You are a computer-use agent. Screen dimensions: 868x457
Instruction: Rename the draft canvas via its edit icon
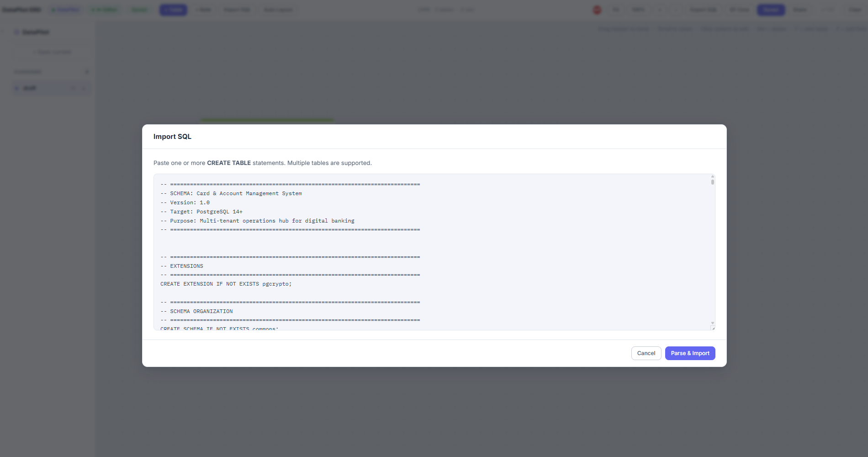[x=73, y=88]
